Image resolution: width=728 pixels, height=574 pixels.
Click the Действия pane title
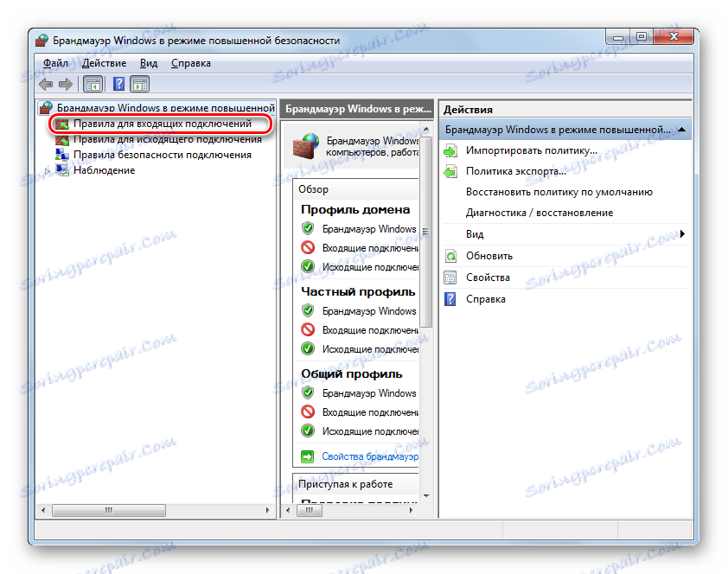point(468,110)
